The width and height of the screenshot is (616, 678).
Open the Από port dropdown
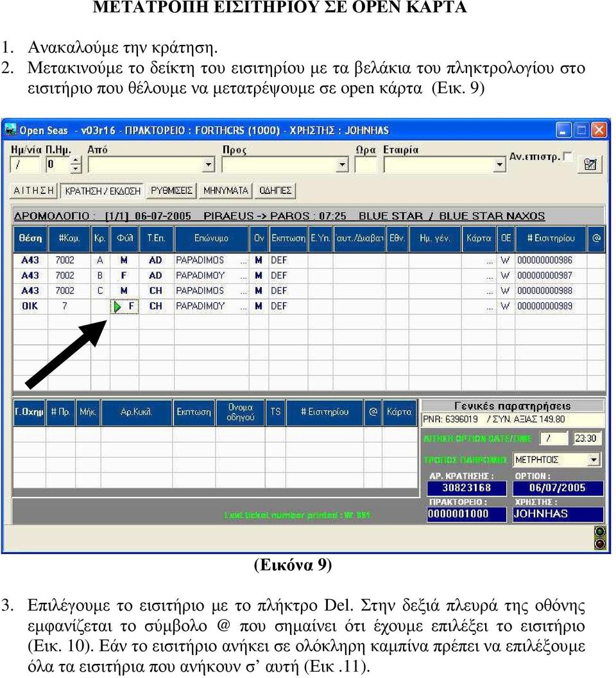point(209,165)
